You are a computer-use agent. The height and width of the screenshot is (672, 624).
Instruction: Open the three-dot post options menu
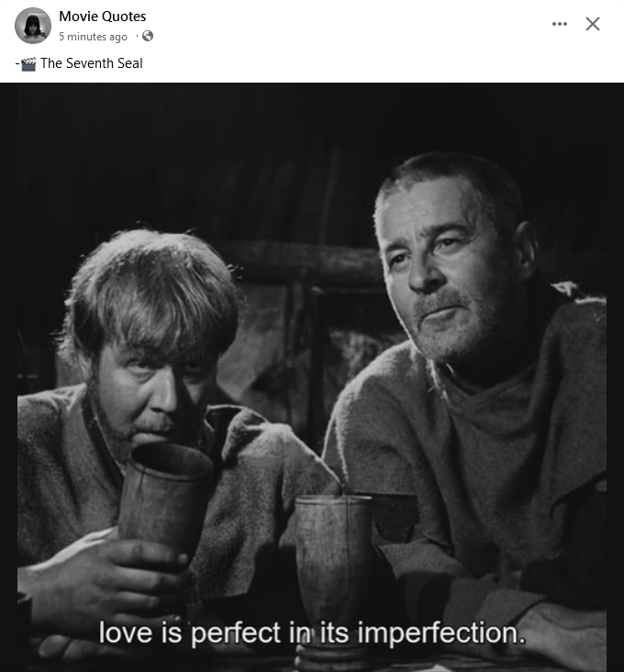click(560, 24)
